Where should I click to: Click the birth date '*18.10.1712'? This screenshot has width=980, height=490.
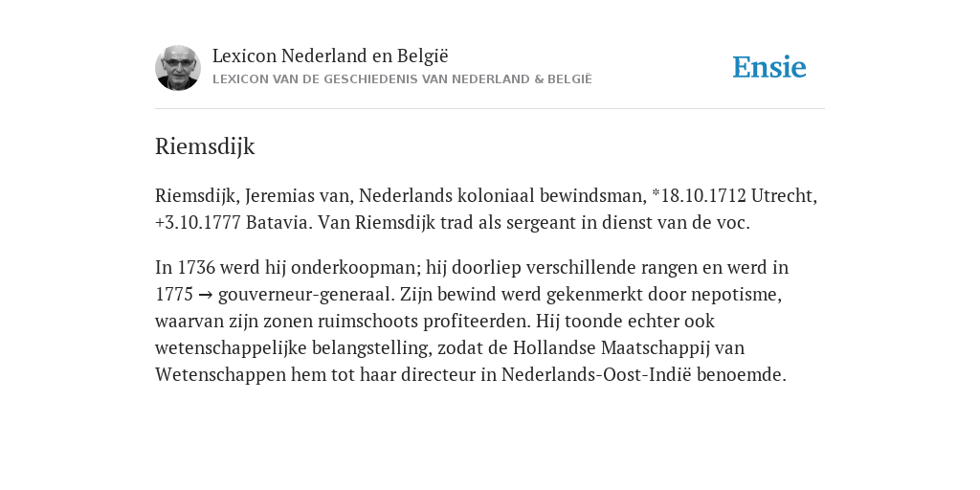pos(699,195)
